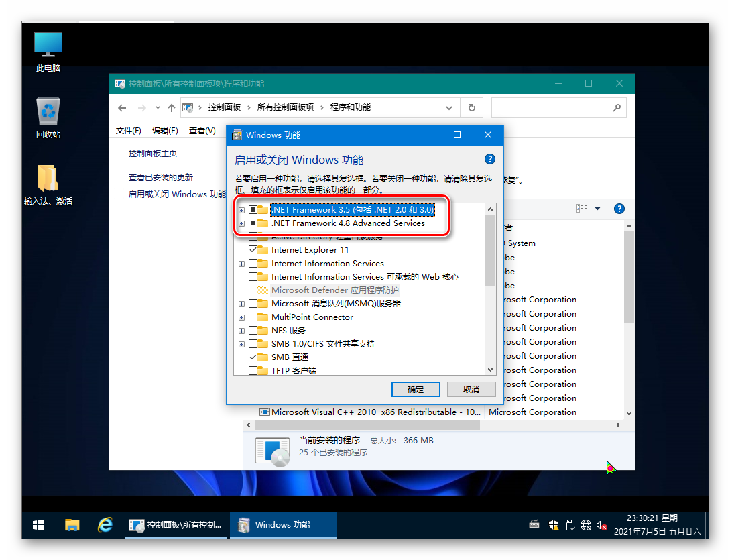Screen dimensions: 730x560
Task: Open the 查看已安装的更新 link
Action: tap(161, 178)
